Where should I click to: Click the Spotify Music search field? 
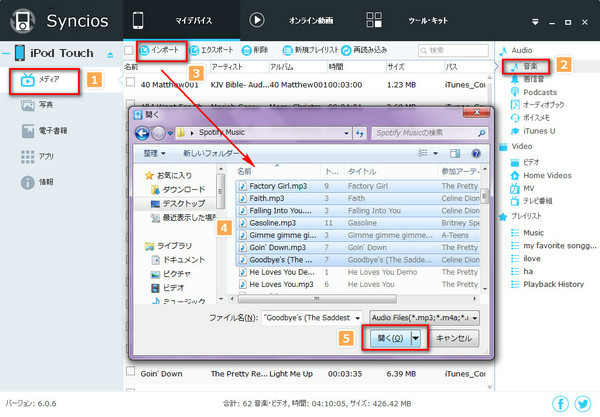(429, 133)
